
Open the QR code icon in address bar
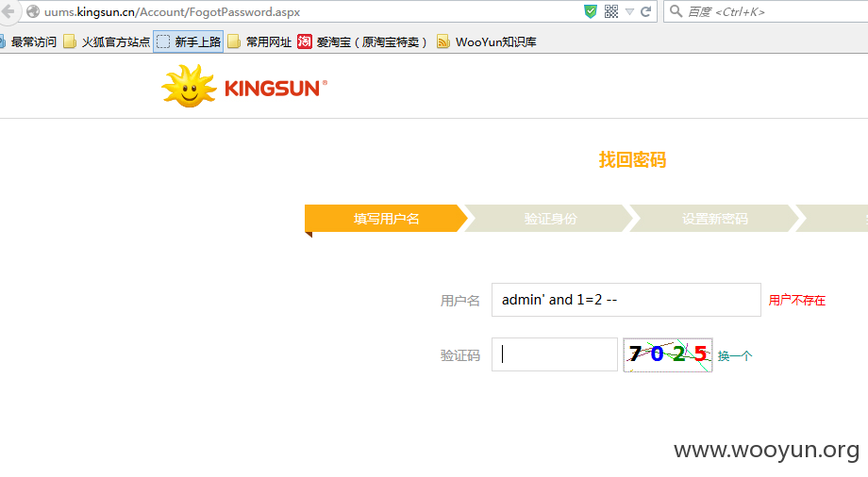(x=611, y=11)
